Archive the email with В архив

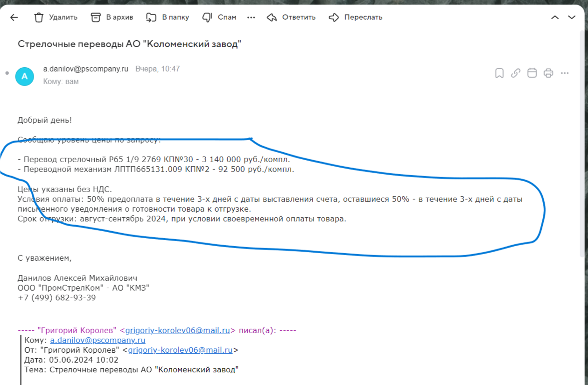[x=112, y=17]
